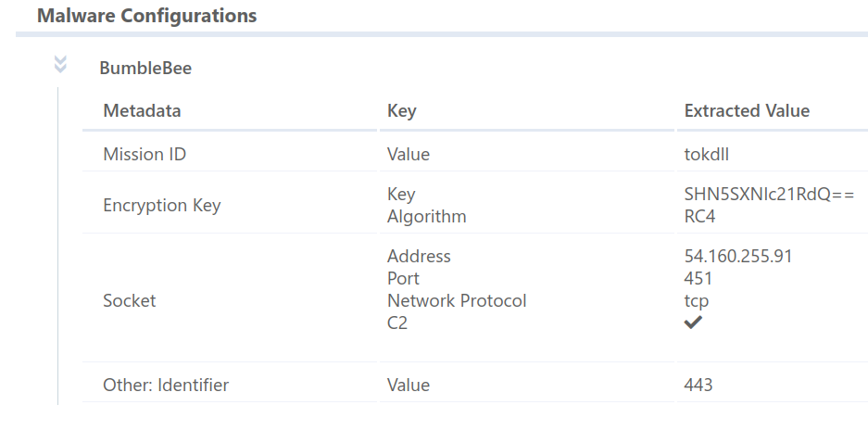Collapse the BumbleBee section chevron
Image resolution: width=868 pixels, height=443 pixels.
coord(60,64)
